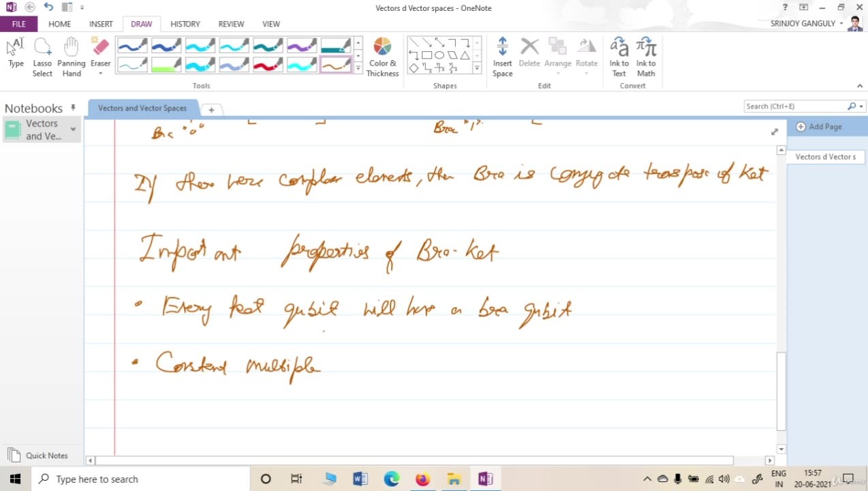Screen dimensions: 868x491
Task: Click the vertical page scrollbar thumb
Action: pos(781,392)
